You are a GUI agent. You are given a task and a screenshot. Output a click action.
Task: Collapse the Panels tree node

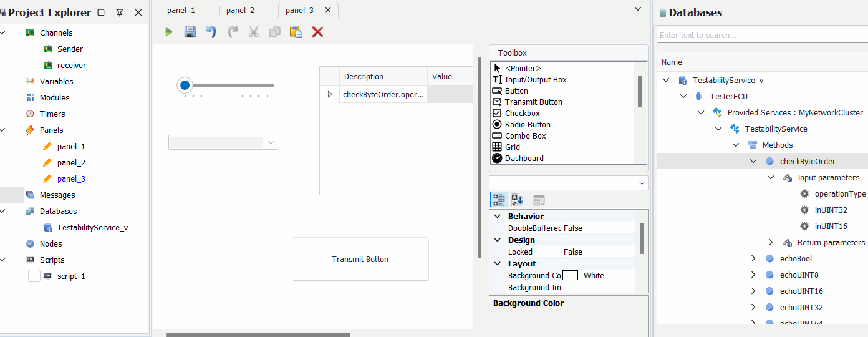(x=2, y=130)
